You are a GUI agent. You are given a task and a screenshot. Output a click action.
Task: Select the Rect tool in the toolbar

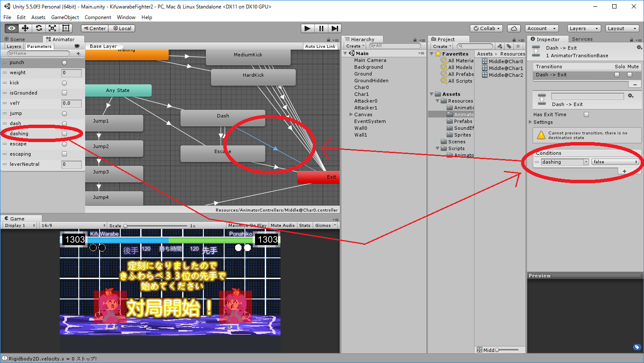click(x=65, y=28)
